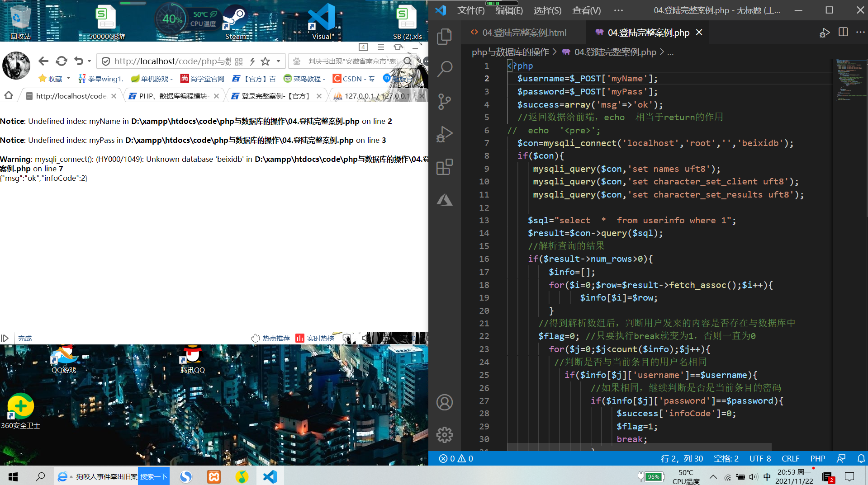Open the 菜鸟教程 bookmark
Image resolution: width=868 pixels, height=485 pixels.
[304, 79]
